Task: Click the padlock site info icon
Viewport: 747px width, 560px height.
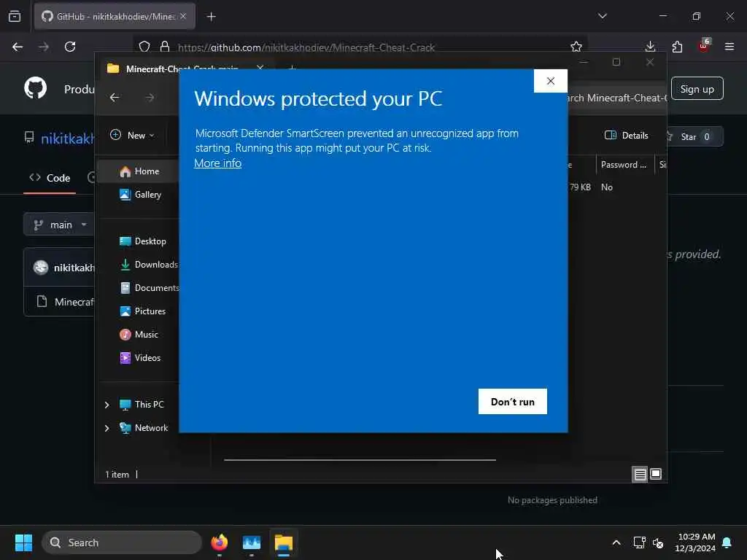Action: tap(165, 47)
